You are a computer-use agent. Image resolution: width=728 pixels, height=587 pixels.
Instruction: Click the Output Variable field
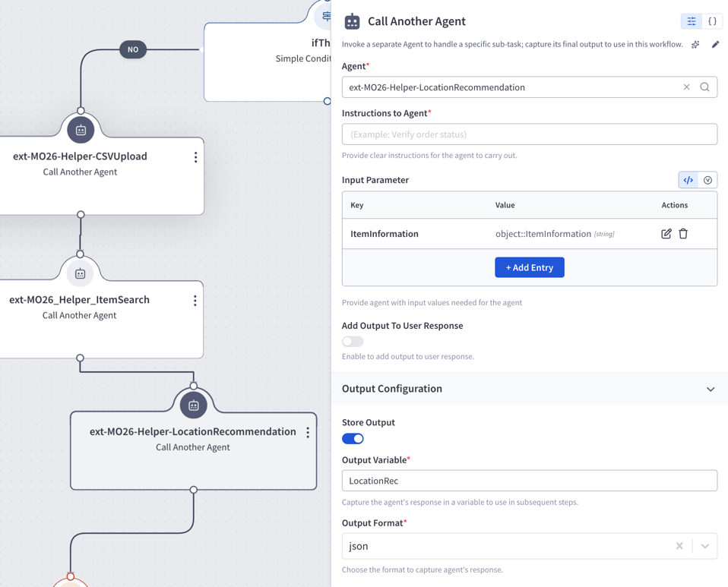tap(530, 481)
